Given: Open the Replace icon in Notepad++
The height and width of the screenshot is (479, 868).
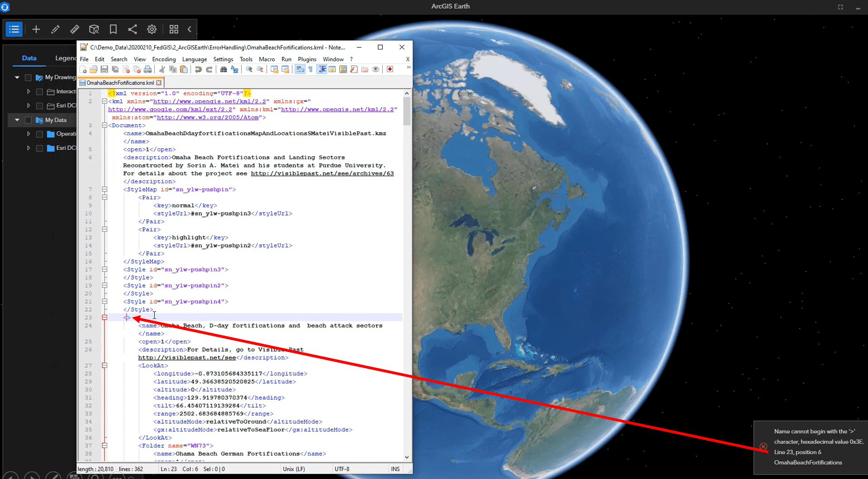Looking at the screenshot, I should pyautogui.click(x=234, y=69).
